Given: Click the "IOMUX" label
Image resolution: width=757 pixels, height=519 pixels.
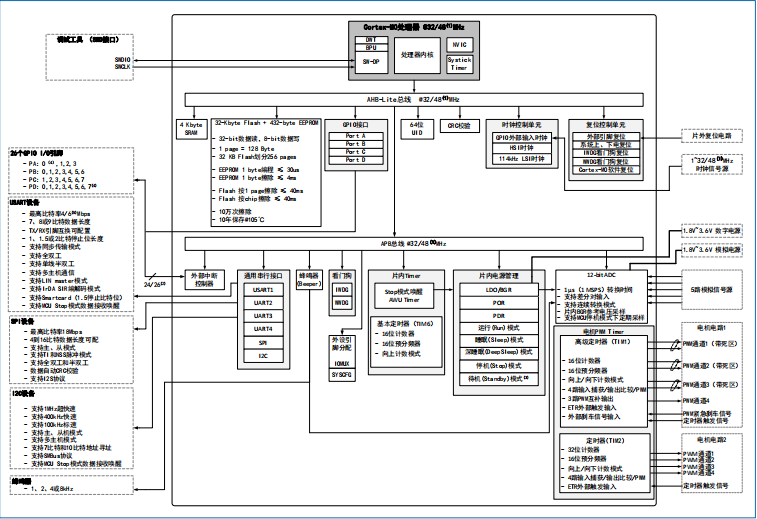Looking at the screenshot, I should [342, 364].
